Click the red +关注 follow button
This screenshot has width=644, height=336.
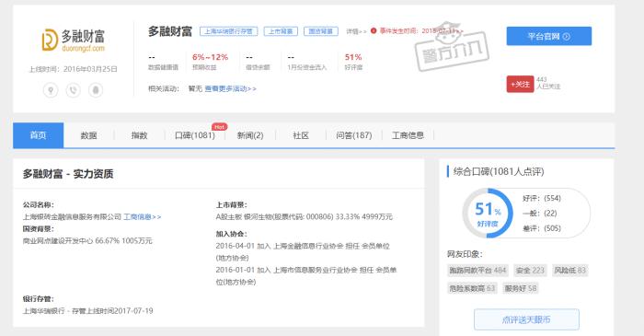coord(520,84)
